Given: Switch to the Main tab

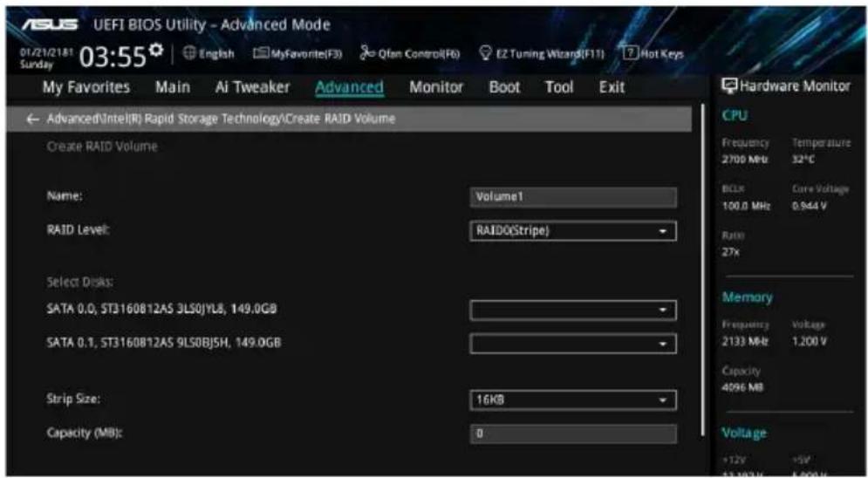Looking at the screenshot, I should (173, 87).
